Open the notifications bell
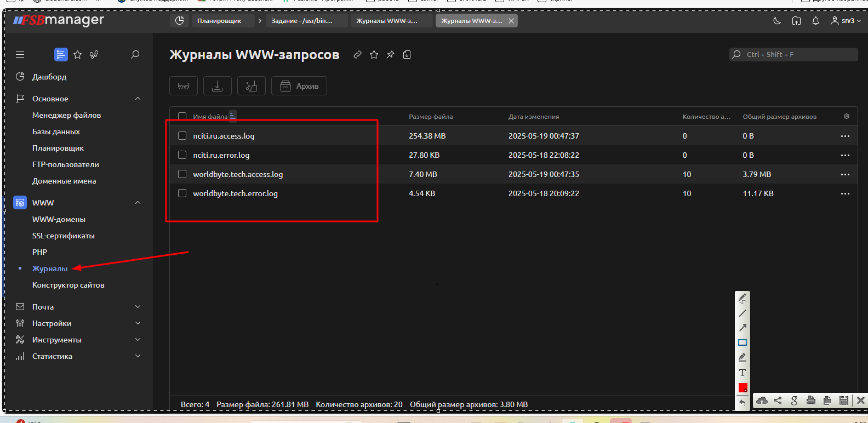 [815, 21]
